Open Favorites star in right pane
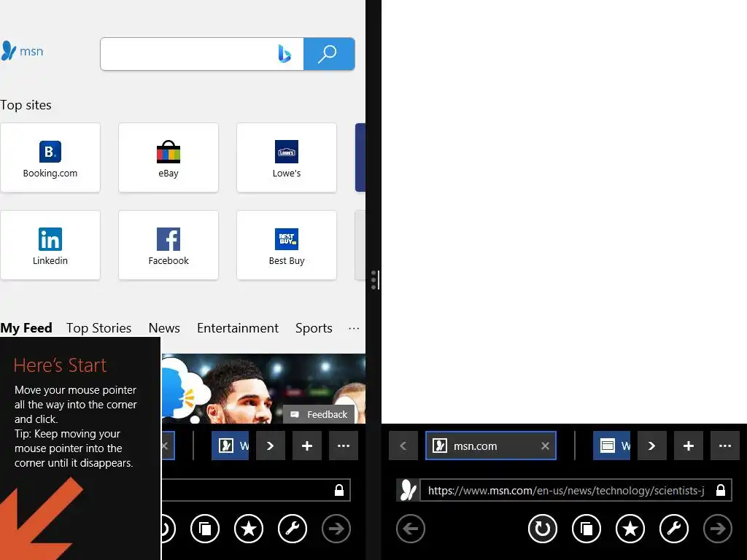This screenshot has height=560, width=747. [630, 529]
